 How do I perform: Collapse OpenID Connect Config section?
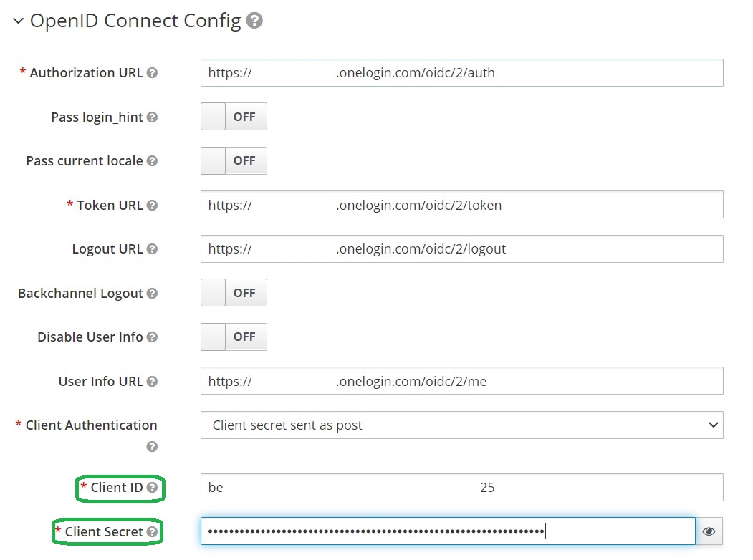point(18,21)
